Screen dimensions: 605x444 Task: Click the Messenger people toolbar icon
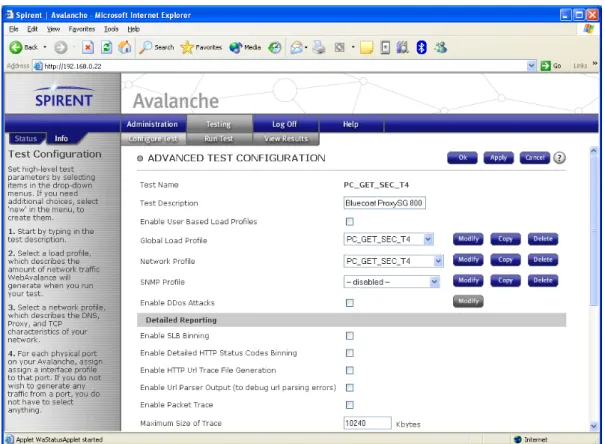click(440, 47)
